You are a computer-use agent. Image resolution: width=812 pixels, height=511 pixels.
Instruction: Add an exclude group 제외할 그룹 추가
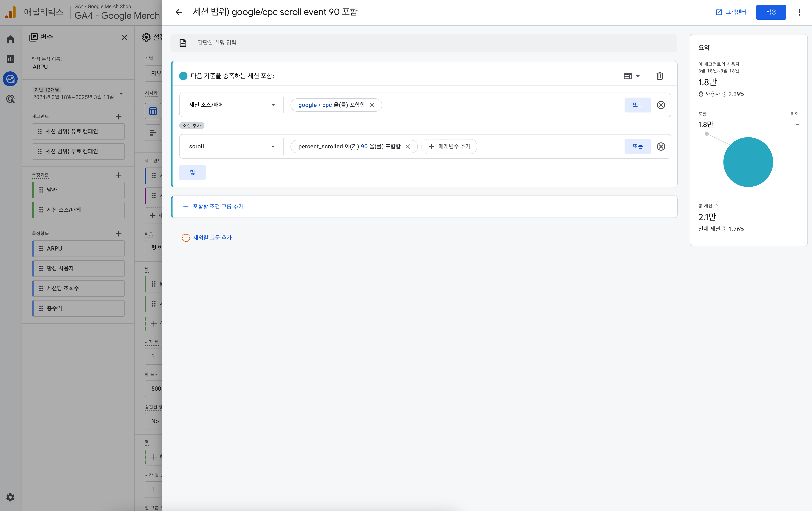tap(207, 238)
